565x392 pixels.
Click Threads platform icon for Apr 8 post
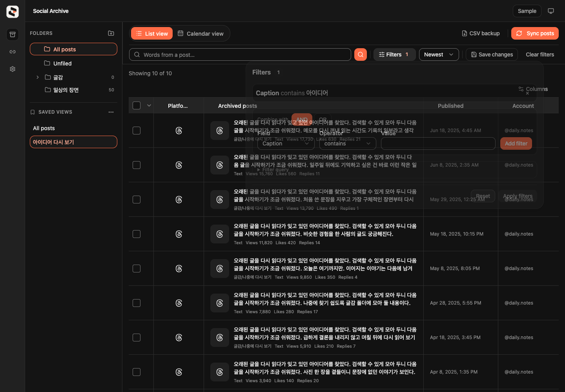[x=179, y=372]
